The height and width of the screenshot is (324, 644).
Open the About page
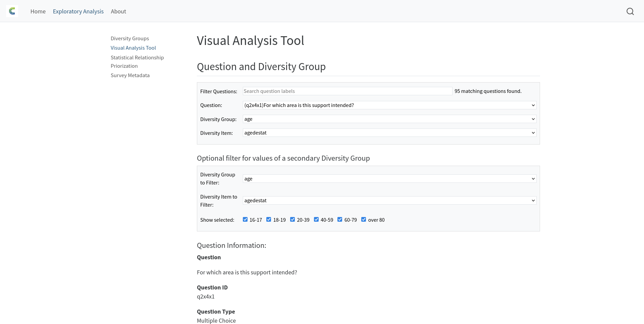[x=118, y=11]
